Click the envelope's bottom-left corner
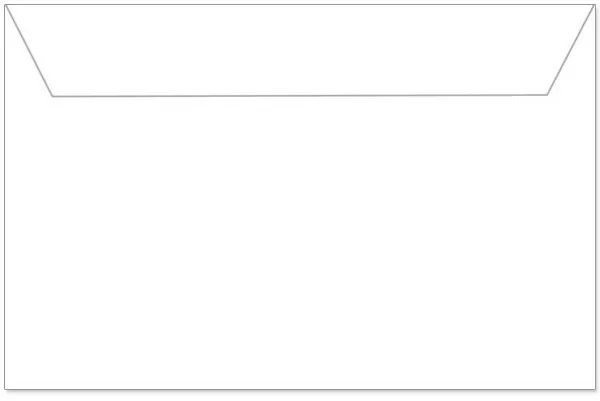Viewport: 600px width, 401px height. pos(5,390)
